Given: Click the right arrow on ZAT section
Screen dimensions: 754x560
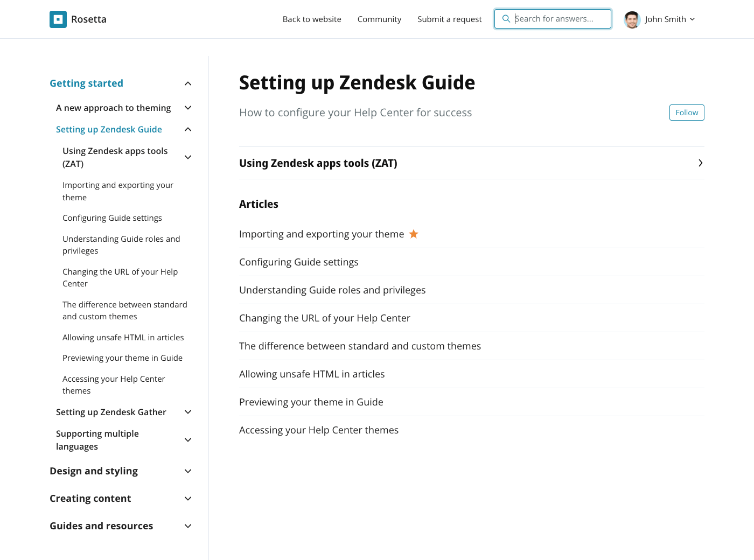Looking at the screenshot, I should point(700,163).
